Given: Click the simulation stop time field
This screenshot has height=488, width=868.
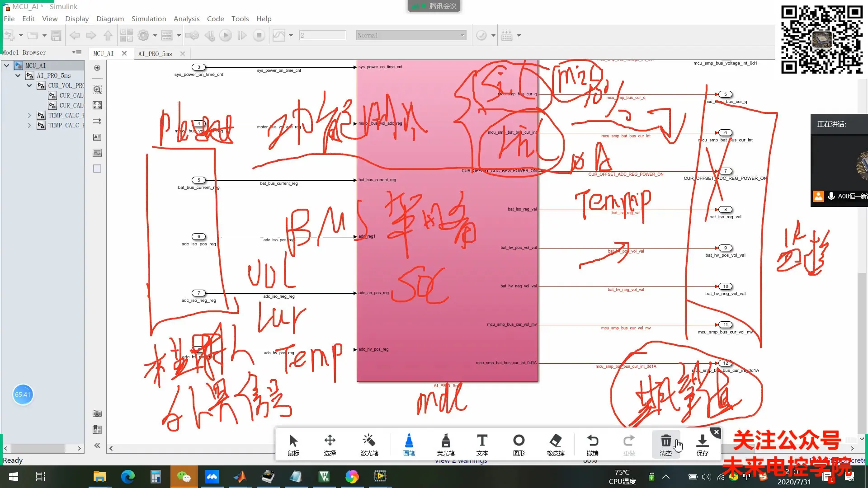Looking at the screenshot, I should click(322, 35).
